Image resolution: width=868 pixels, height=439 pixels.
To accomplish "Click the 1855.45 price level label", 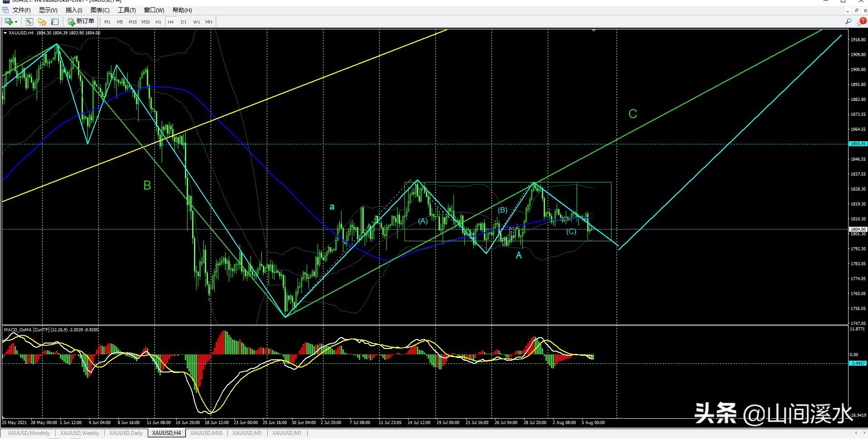I will (x=858, y=144).
